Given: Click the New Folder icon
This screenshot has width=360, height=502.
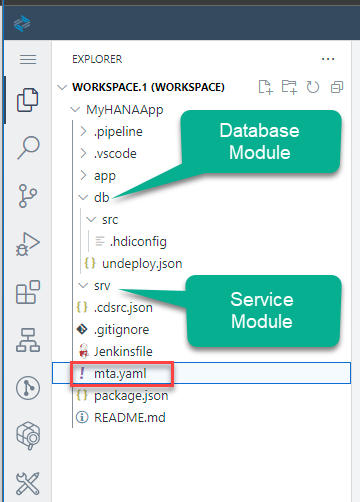Looking at the screenshot, I should [x=289, y=87].
